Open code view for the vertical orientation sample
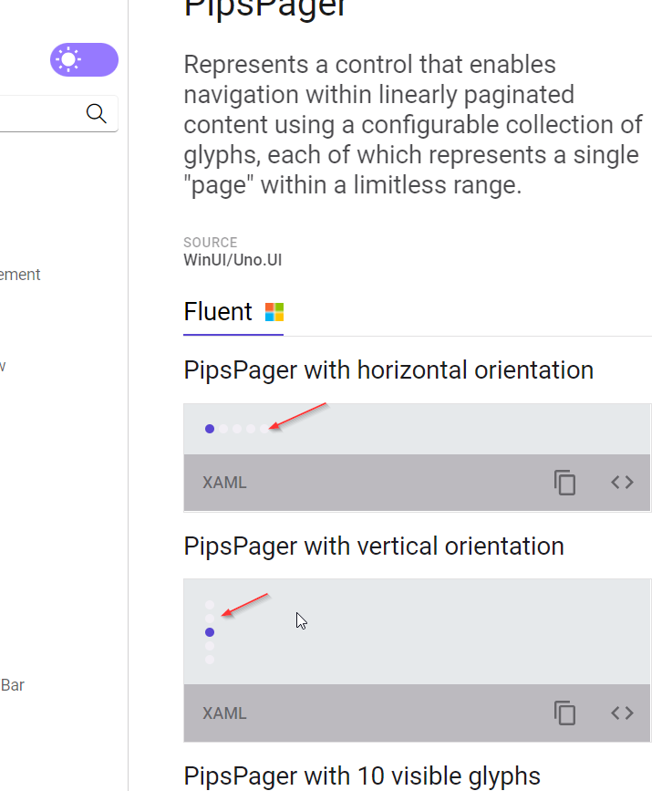672x791 pixels. 622,713
